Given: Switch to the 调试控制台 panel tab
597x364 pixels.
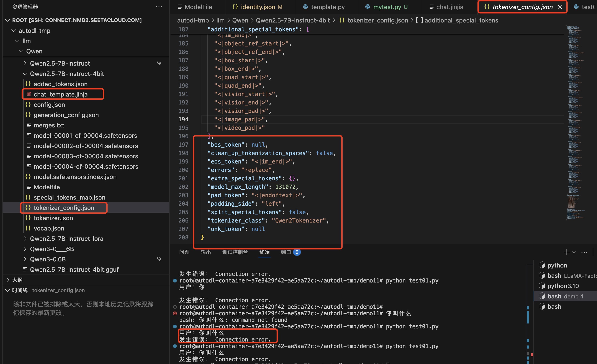Looking at the screenshot, I should pos(235,252).
